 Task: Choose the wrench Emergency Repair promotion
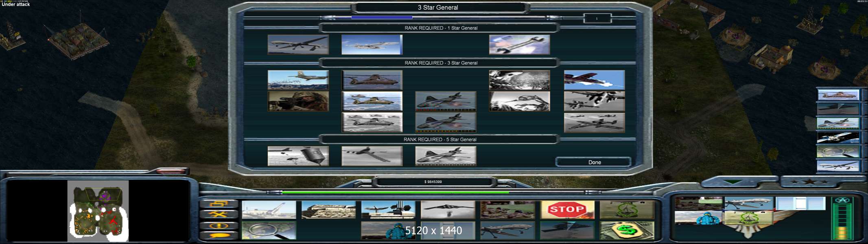click(519, 45)
